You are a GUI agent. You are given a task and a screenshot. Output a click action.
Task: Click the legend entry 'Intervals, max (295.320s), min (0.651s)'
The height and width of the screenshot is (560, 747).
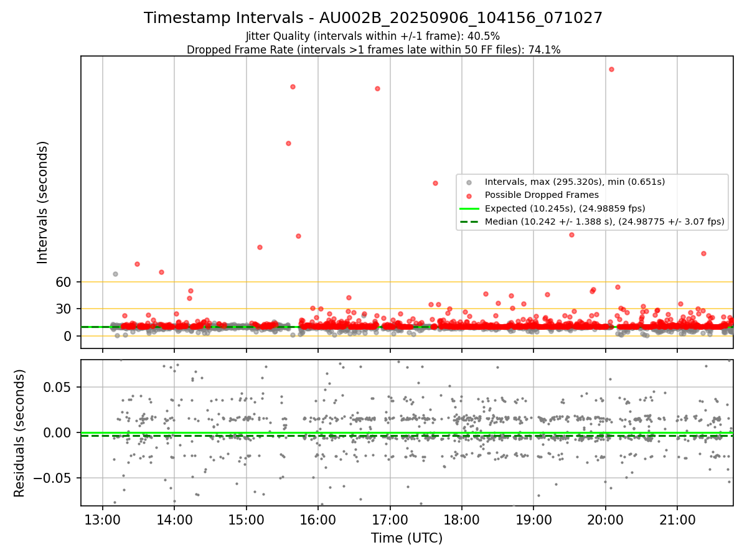[x=575, y=182]
